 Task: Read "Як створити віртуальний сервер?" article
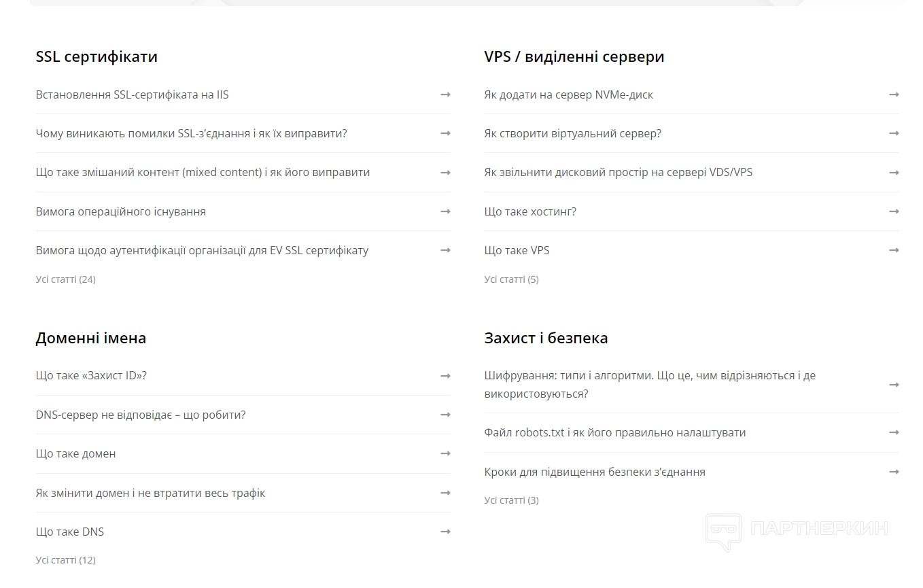coord(572,133)
